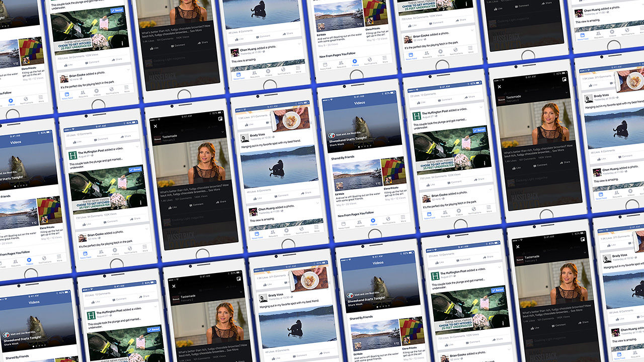Tap 'Shared By Friends' heading on fully visible Videos phone
The height and width of the screenshot is (362, 644).
pos(343,158)
